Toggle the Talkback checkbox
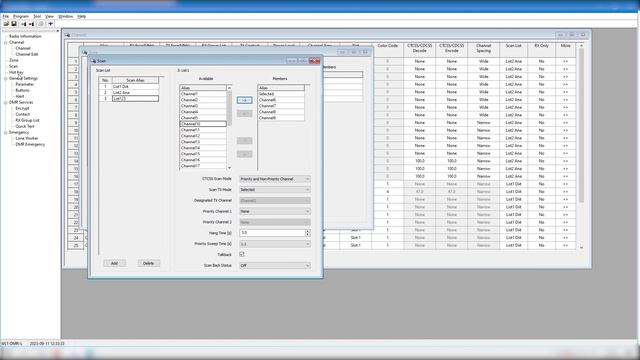Screen dimensions: 640x360 [x=242, y=254]
